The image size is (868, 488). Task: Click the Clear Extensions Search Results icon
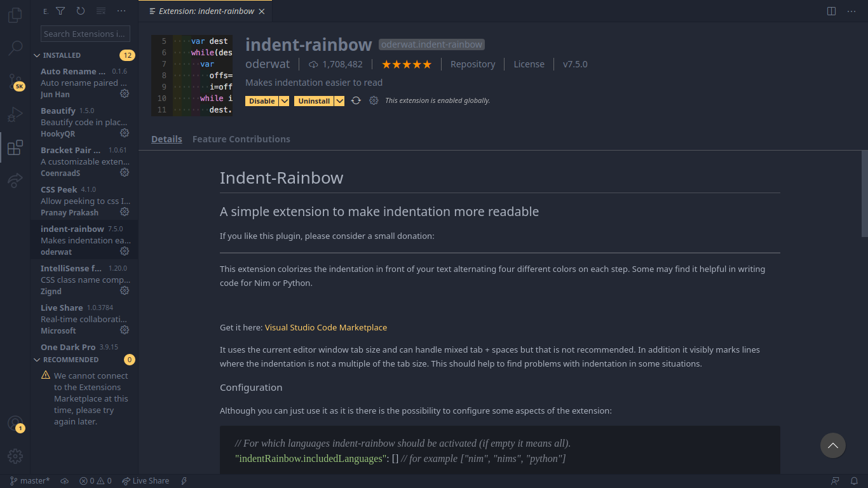pyautogui.click(x=101, y=11)
